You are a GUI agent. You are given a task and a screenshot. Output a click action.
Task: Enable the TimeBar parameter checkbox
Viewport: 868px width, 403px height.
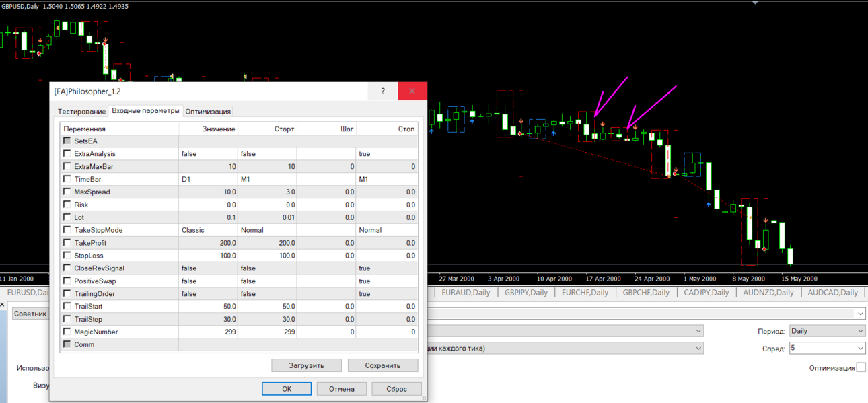pos(67,179)
